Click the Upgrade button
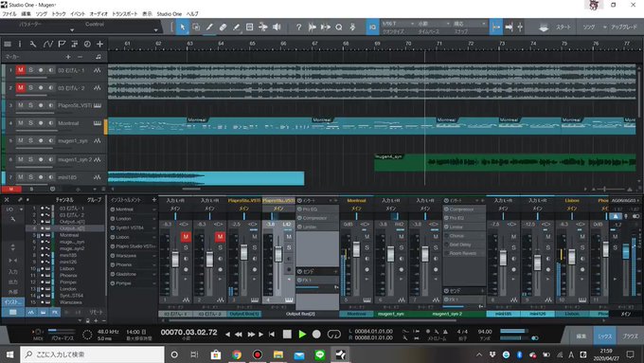This screenshot has width=644, height=363. [x=623, y=27]
